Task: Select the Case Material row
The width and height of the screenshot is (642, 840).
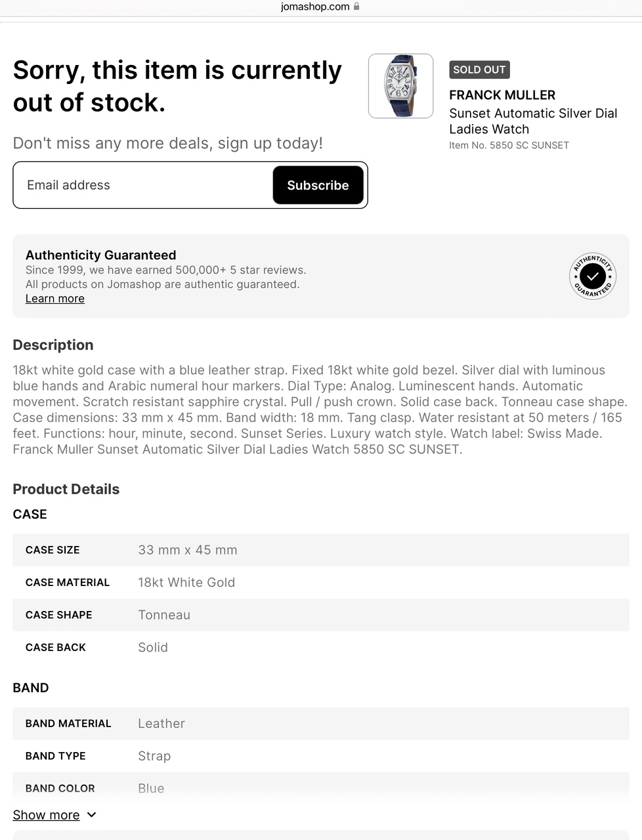Action: 320,582
